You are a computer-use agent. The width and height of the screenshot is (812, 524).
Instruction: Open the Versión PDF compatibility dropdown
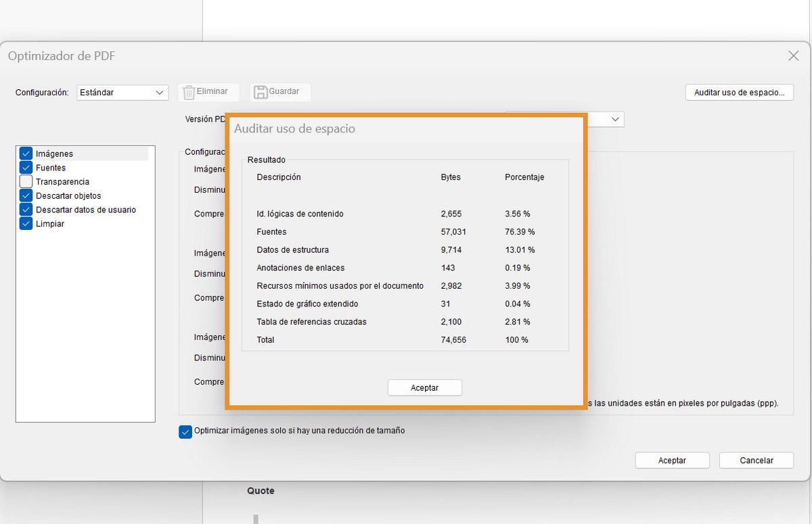[615, 119]
